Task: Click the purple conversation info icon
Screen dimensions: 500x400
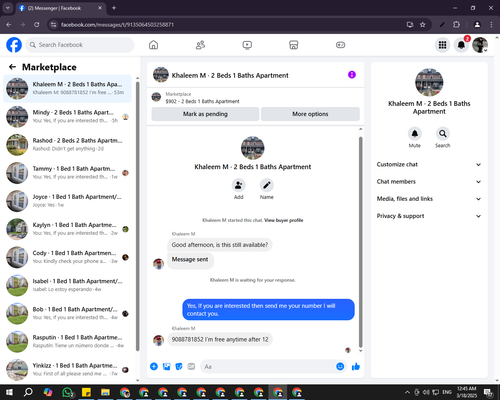Action: tap(352, 75)
